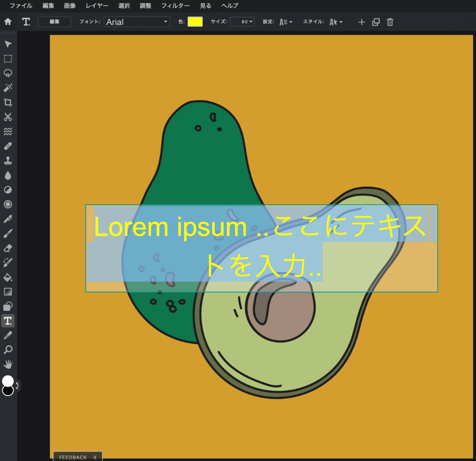Select the Fill bucket tool
Viewport: 476px width, 461px height.
[x=7, y=277]
